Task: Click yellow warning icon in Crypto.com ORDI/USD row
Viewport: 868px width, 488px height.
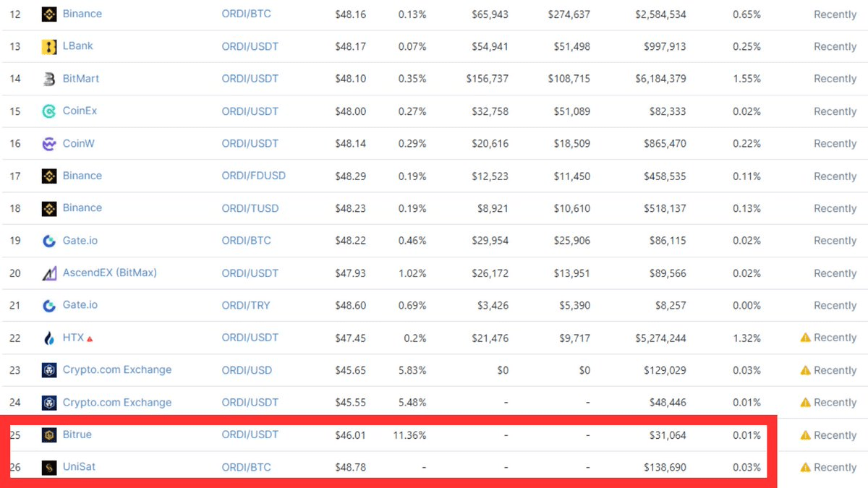Action: 805,370
